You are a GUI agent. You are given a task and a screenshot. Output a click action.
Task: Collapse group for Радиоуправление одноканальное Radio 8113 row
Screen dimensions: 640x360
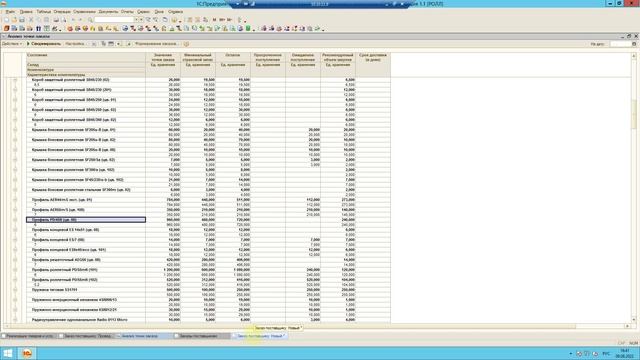[x=15, y=320]
